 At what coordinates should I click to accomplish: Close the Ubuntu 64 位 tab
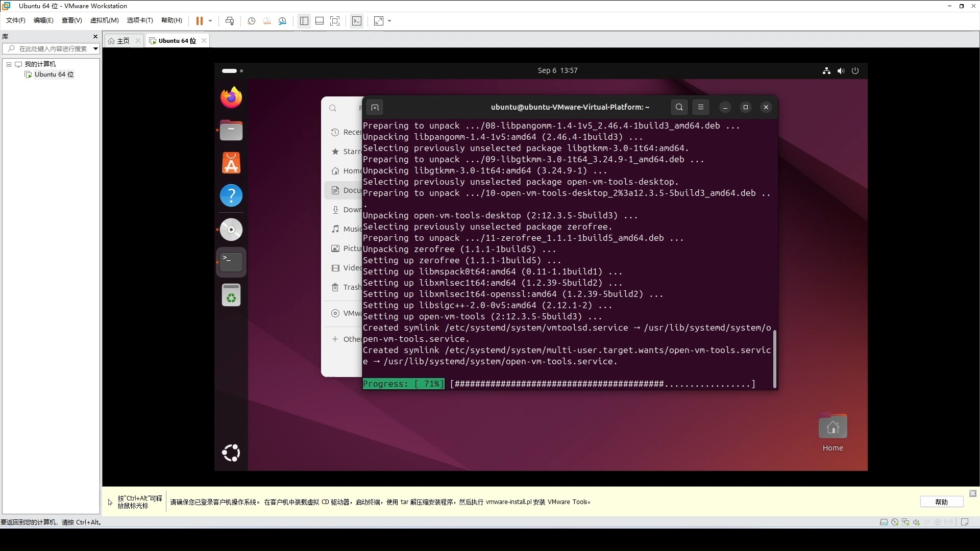coord(204,41)
